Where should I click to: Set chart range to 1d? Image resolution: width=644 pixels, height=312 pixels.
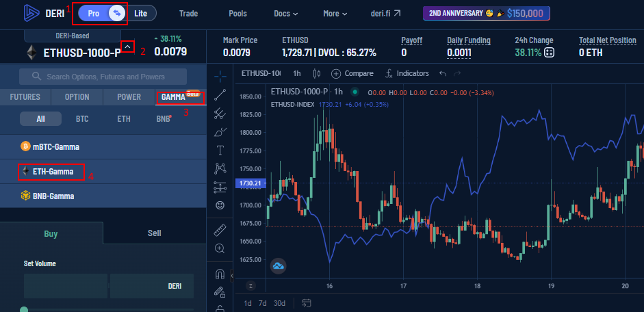point(248,303)
